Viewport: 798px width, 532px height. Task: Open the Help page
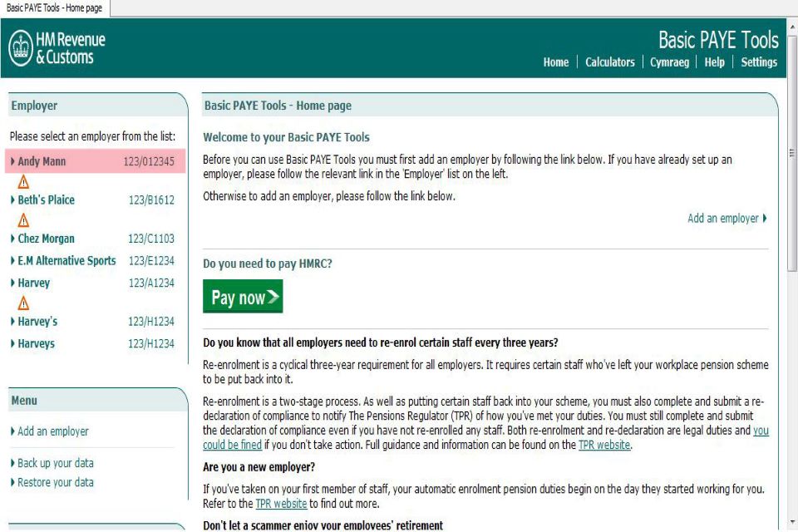click(714, 62)
